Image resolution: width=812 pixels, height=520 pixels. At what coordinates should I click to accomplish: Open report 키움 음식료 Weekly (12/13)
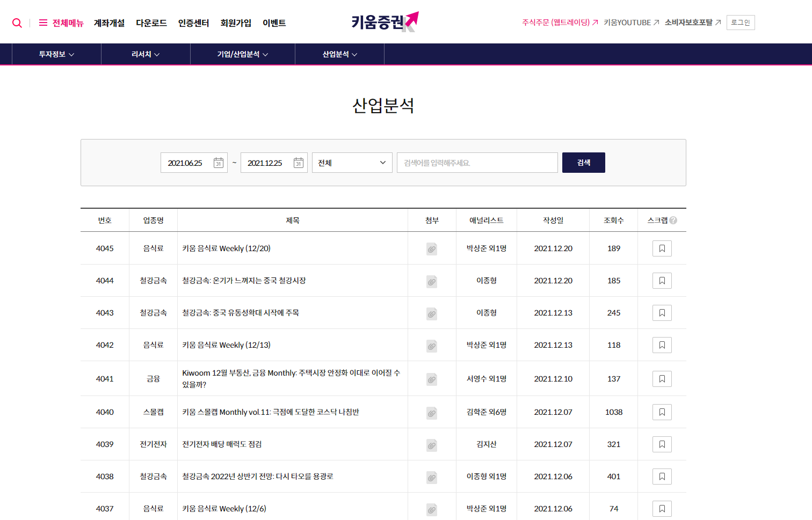coord(226,345)
